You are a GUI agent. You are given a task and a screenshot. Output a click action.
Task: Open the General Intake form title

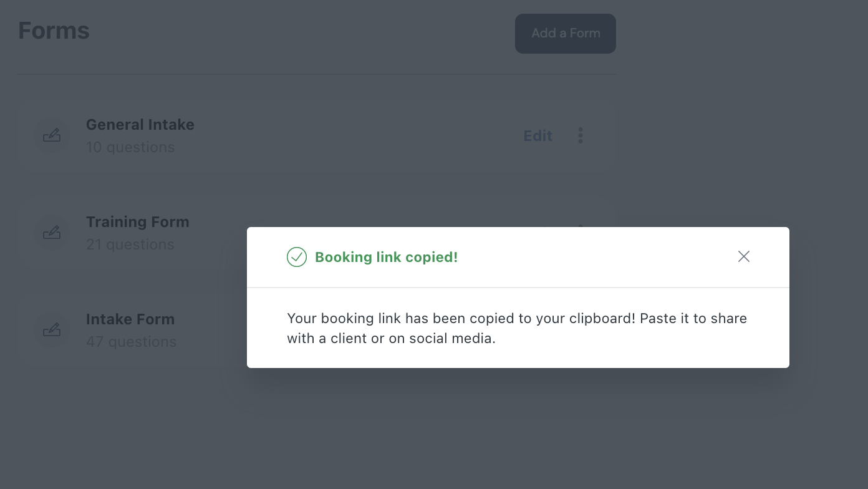140,125
